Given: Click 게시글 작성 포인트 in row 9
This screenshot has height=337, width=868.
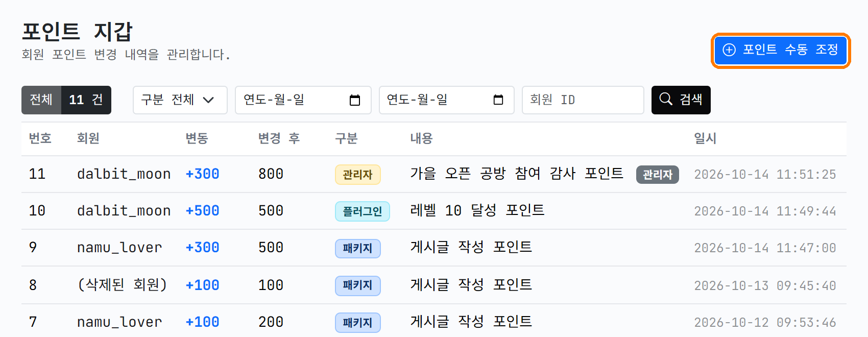Looking at the screenshot, I should (x=471, y=247).
